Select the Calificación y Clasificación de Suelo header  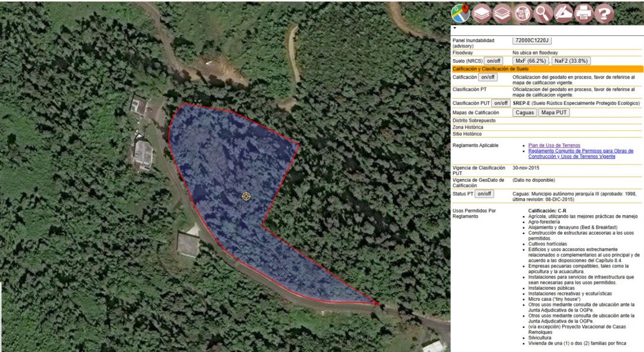point(547,69)
